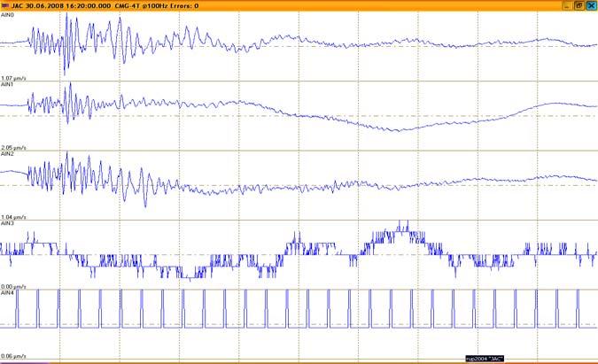Screen dimensions: 598x364
Task: Click the 1.07 µm/s scale value
Action: coord(13,78)
